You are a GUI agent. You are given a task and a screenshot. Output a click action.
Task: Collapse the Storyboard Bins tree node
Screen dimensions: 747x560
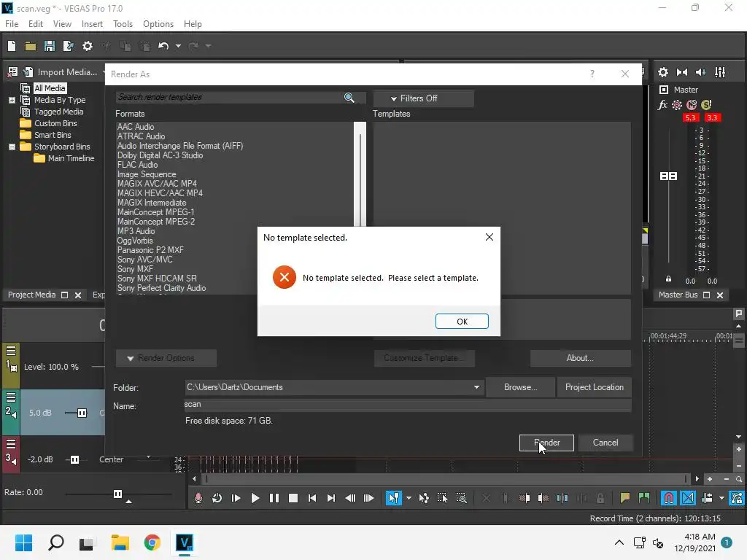click(12, 147)
